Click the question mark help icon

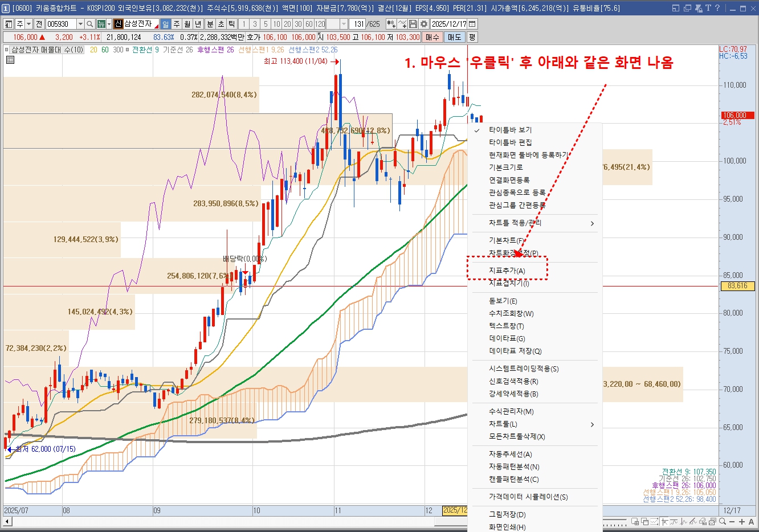point(717,8)
